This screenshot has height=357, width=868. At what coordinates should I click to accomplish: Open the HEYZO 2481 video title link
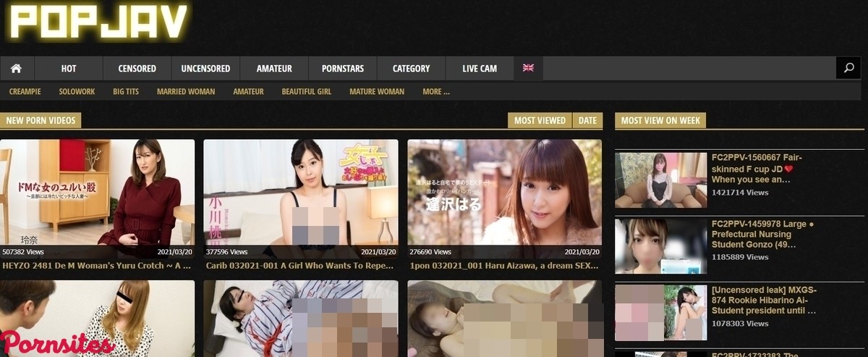coord(97,266)
